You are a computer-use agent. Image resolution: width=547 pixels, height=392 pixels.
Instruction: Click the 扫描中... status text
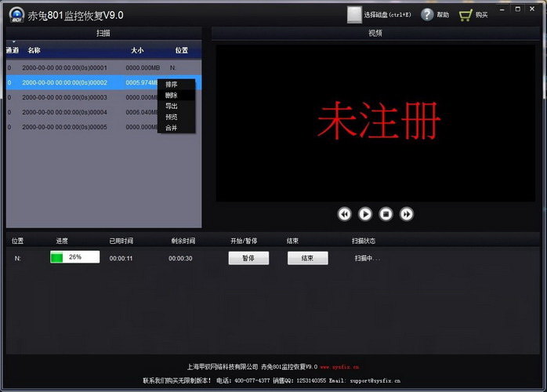click(x=368, y=258)
